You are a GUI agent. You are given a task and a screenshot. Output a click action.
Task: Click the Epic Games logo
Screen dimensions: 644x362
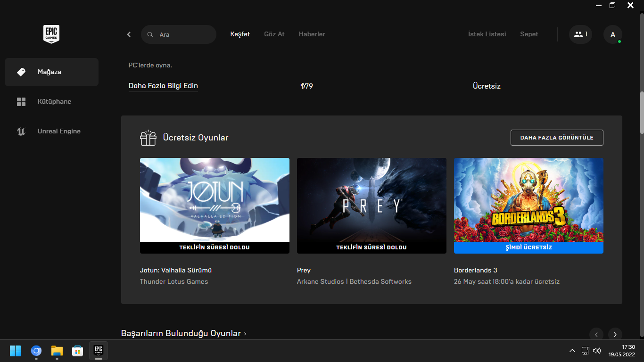click(x=51, y=34)
